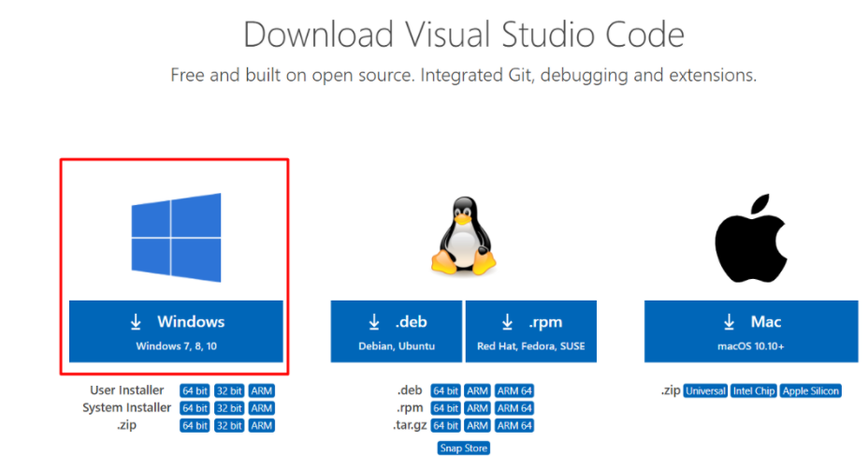Screen dimensions: 868x456
Task: Select User Installer 64 bit
Action: [x=195, y=390]
